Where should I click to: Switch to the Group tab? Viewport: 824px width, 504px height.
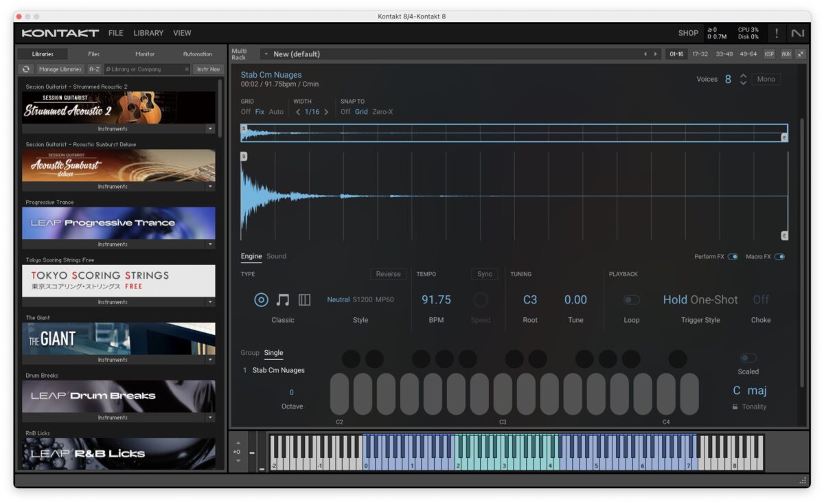[250, 352]
